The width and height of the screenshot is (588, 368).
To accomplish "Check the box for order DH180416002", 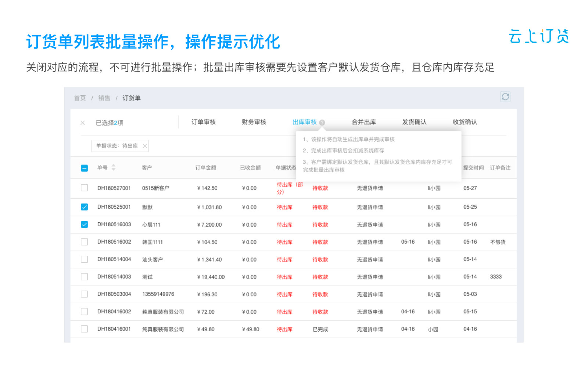I will point(85,312).
